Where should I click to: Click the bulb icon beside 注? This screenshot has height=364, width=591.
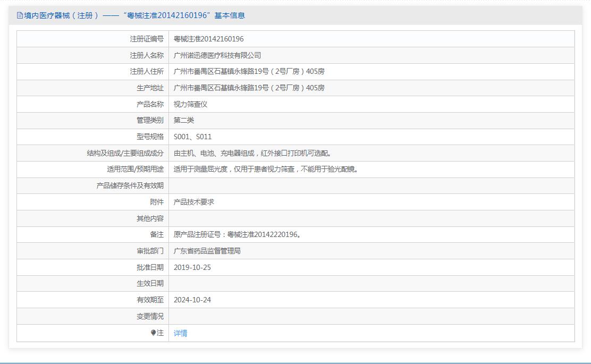tap(154, 333)
